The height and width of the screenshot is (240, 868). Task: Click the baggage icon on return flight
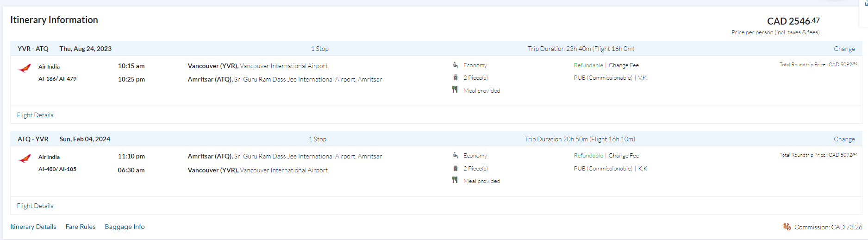[x=456, y=168]
